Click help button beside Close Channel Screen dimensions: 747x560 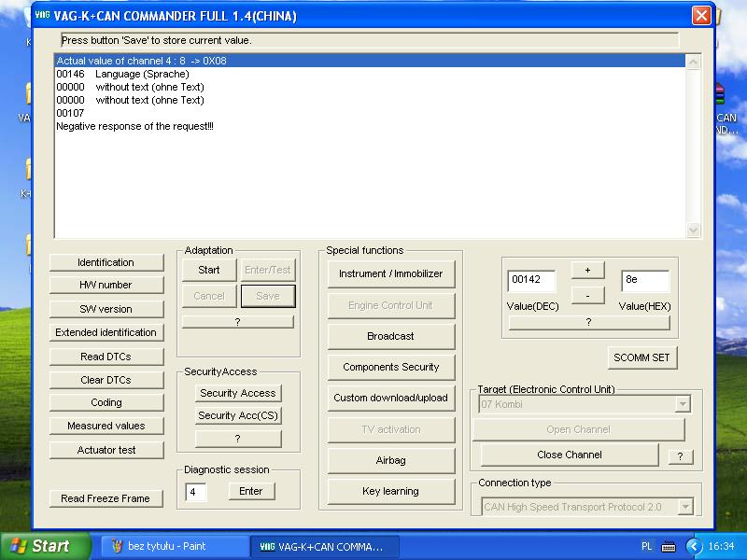(681, 456)
